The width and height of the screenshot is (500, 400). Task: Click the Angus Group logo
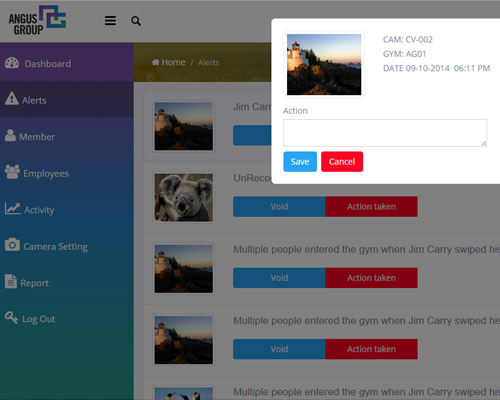37,20
